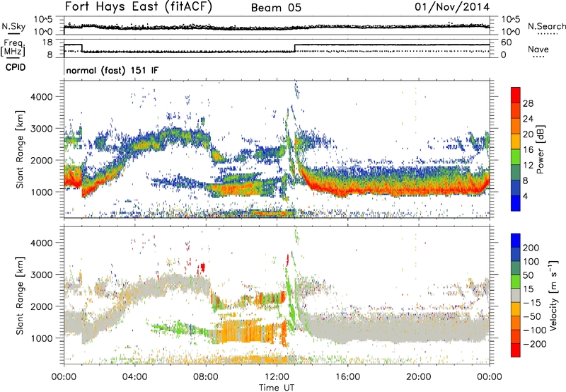Select the '-100' tick on Velocity colorbar
This screenshot has height=392, width=566.
pyautogui.click(x=534, y=330)
